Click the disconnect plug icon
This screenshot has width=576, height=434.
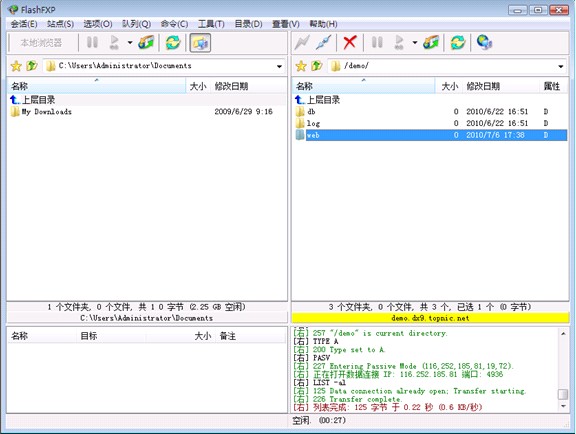click(x=324, y=43)
